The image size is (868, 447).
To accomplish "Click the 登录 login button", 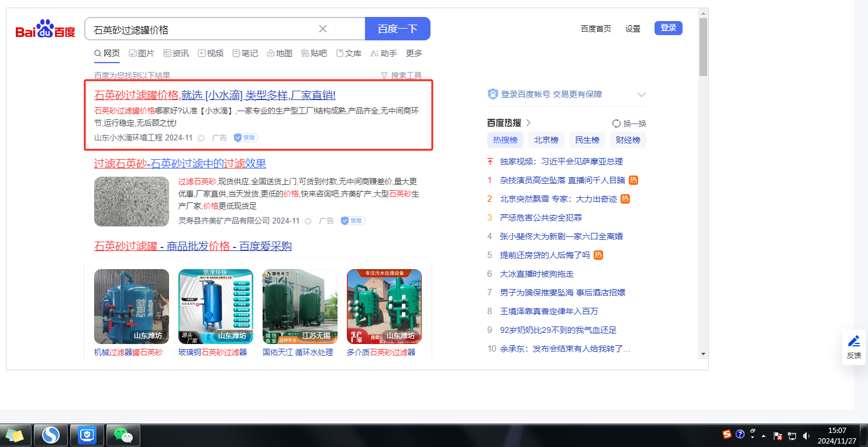I will point(668,28).
